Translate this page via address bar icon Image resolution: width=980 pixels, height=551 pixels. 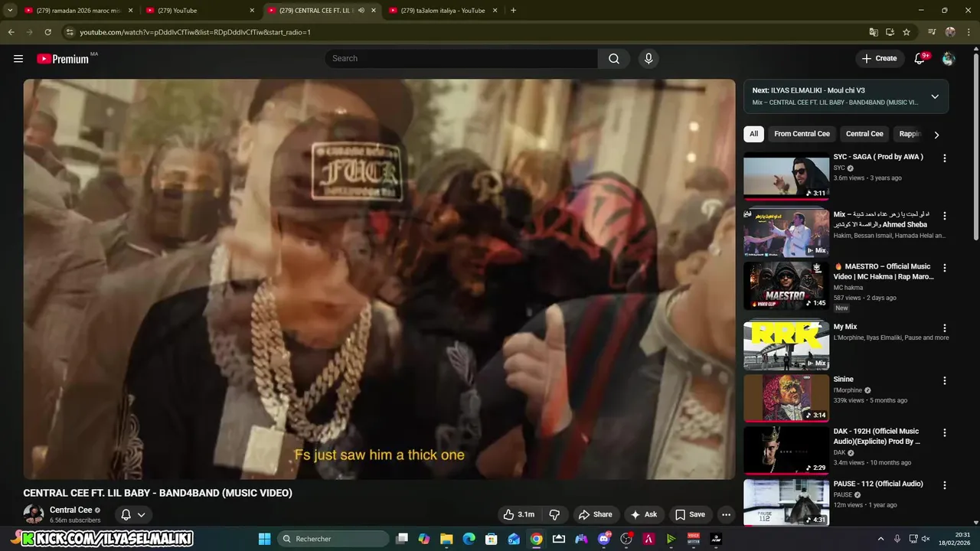[x=874, y=32]
